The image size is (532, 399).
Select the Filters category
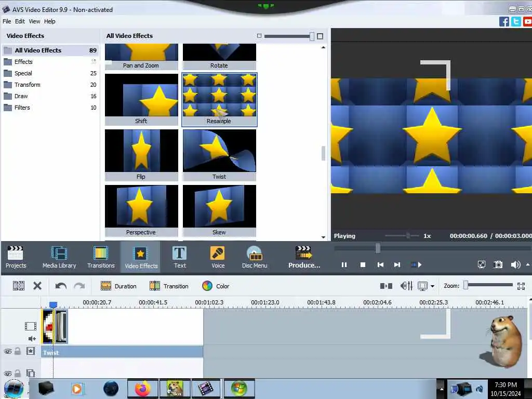[50, 108]
